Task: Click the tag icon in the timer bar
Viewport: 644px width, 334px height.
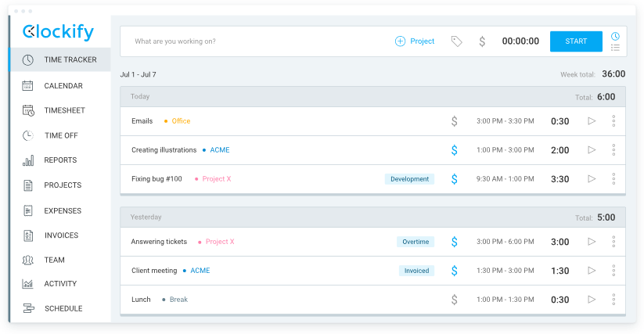Action: coord(457,41)
